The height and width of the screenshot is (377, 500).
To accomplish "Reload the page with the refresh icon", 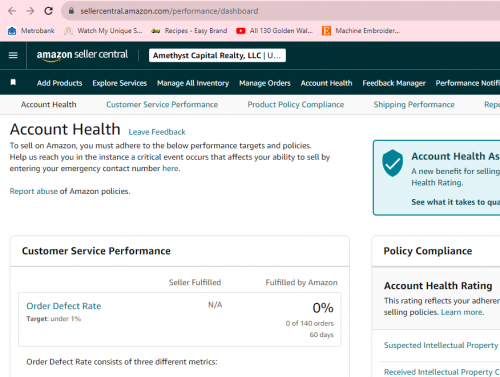I will point(49,11).
